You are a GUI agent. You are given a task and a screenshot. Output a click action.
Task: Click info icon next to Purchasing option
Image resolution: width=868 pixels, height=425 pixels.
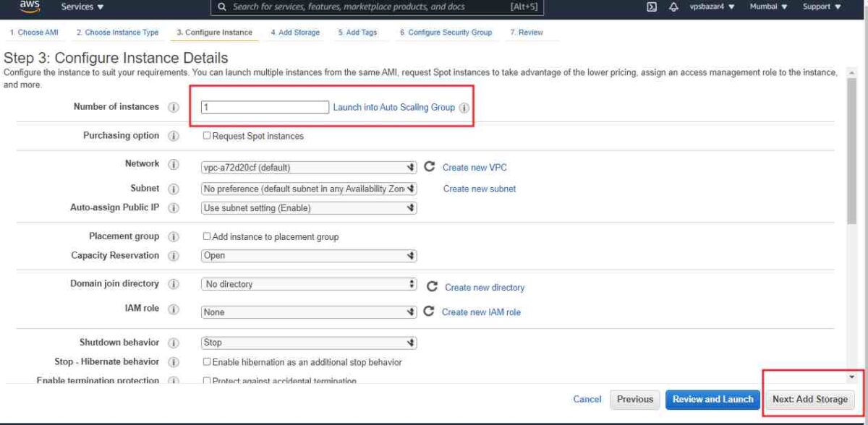tap(174, 136)
